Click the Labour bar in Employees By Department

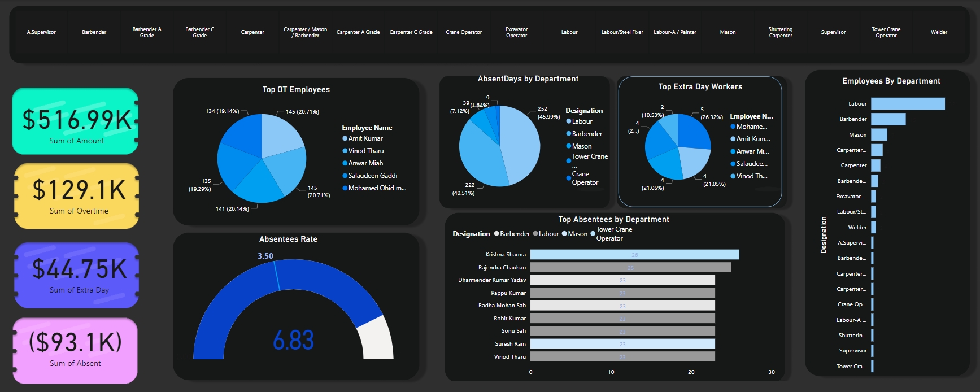point(907,104)
